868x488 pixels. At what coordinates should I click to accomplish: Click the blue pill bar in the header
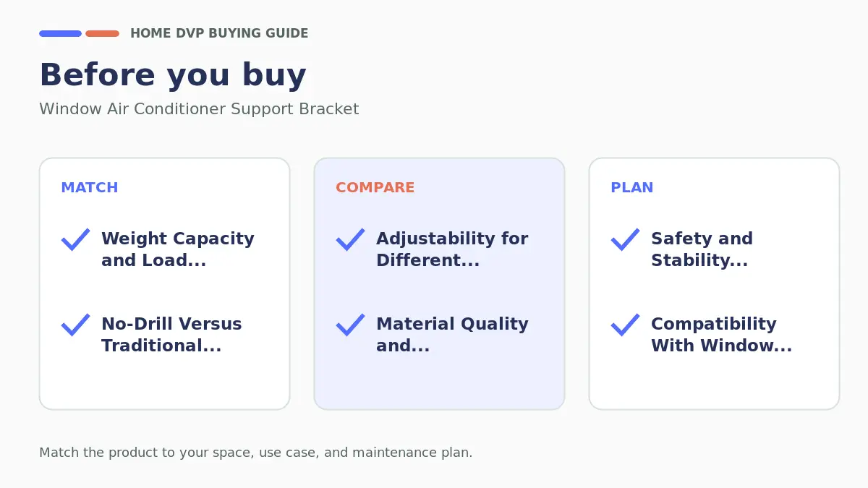[60, 33]
